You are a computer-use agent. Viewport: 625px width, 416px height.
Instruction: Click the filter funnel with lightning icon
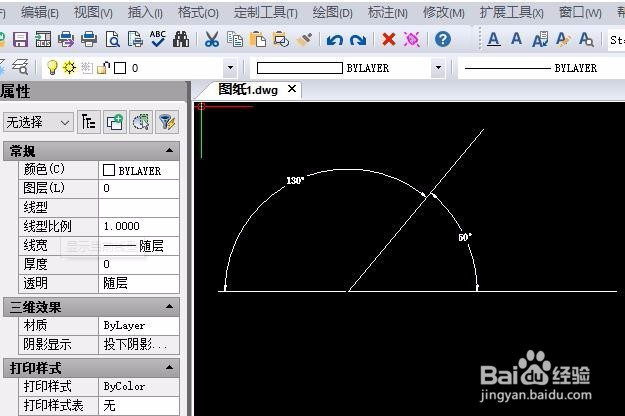point(167,122)
